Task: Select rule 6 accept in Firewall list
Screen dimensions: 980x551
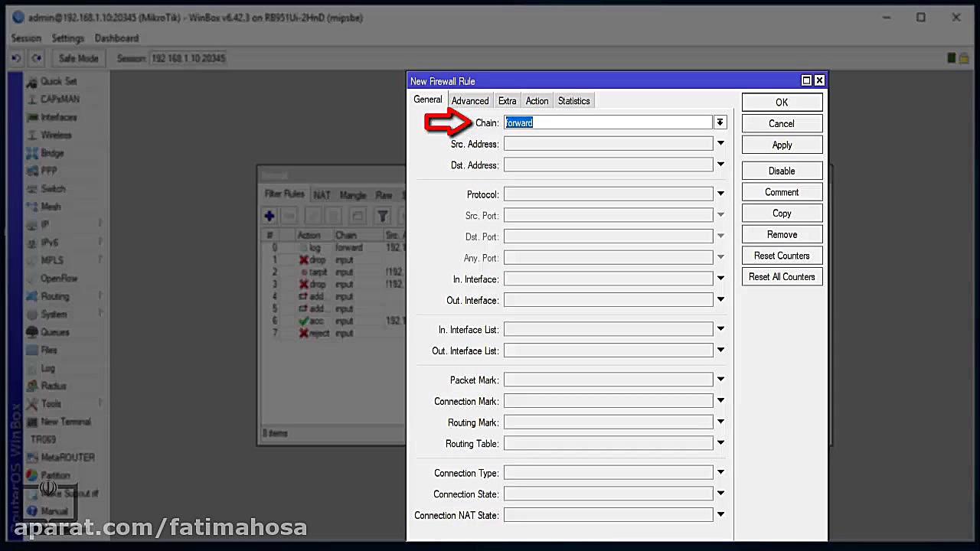Action: click(x=334, y=321)
